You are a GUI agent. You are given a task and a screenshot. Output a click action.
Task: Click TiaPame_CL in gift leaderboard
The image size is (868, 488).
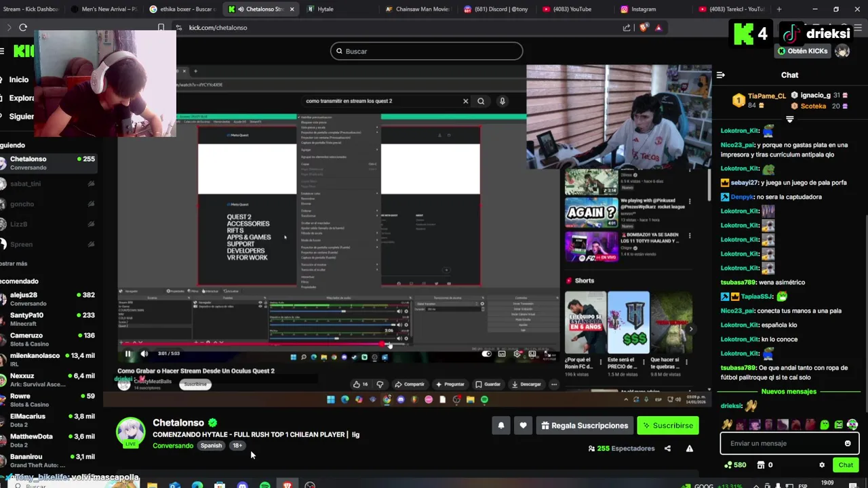[x=766, y=96]
